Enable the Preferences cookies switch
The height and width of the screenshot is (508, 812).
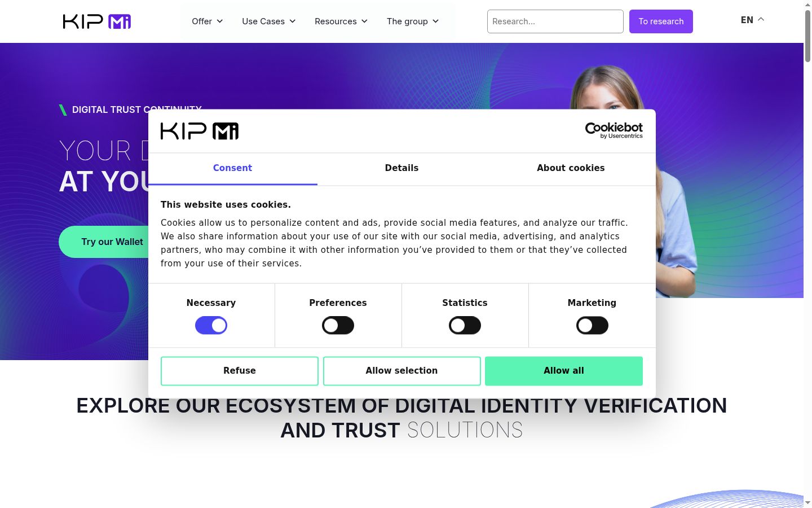pyautogui.click(x=338, y=325)
